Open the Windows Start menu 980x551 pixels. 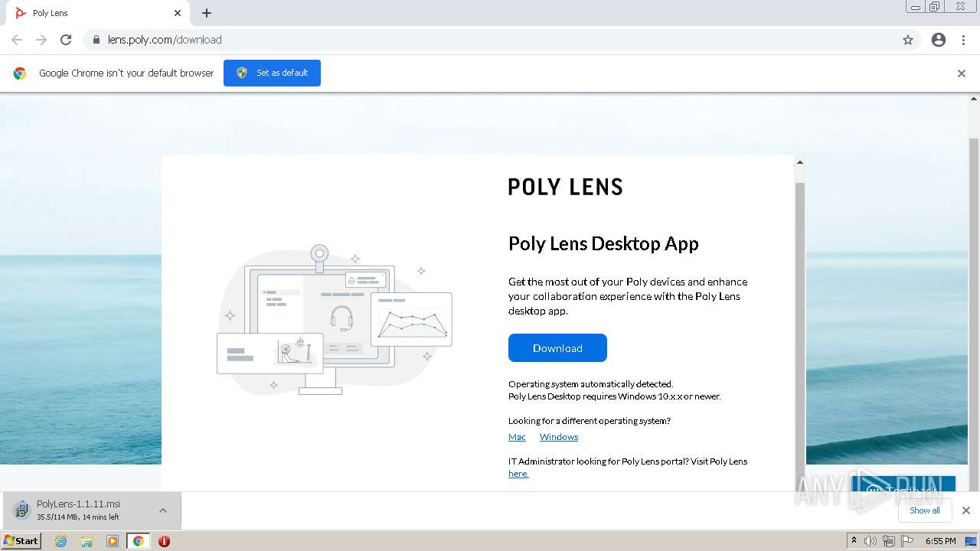tap(21, 540)
